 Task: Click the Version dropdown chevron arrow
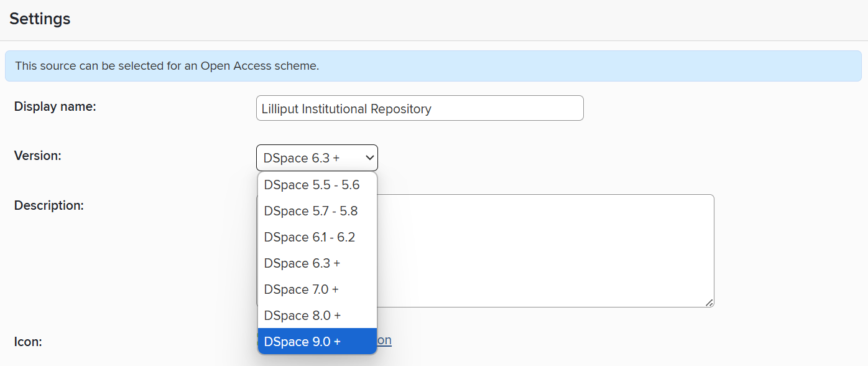[367, 158]
